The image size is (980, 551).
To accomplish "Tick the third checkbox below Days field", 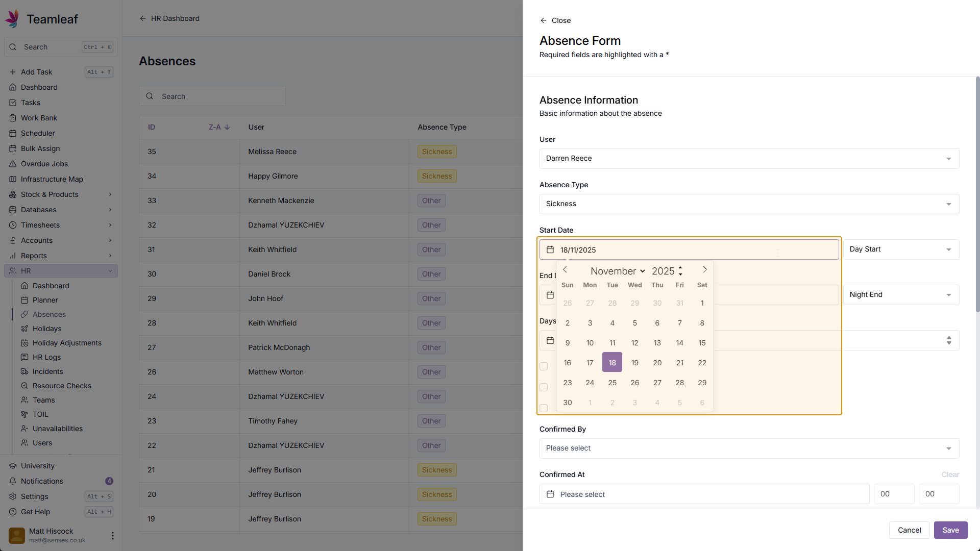I will (x=544, y=408).
